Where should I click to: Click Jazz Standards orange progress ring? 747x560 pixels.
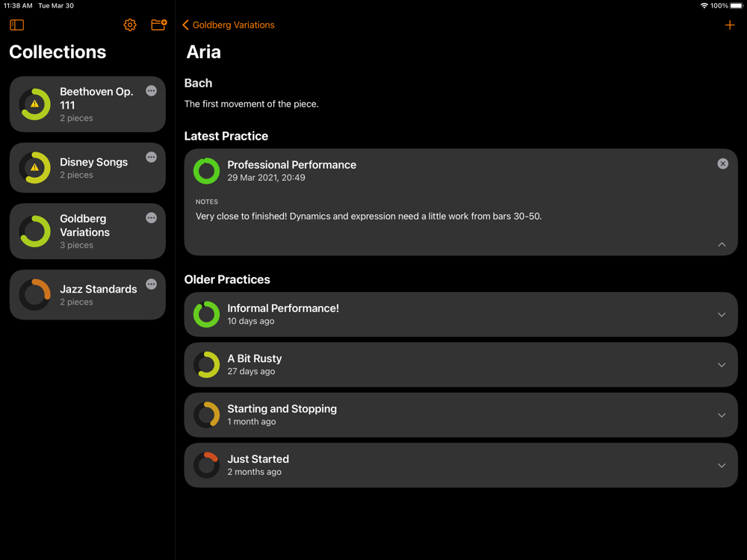tap(35, 295)
